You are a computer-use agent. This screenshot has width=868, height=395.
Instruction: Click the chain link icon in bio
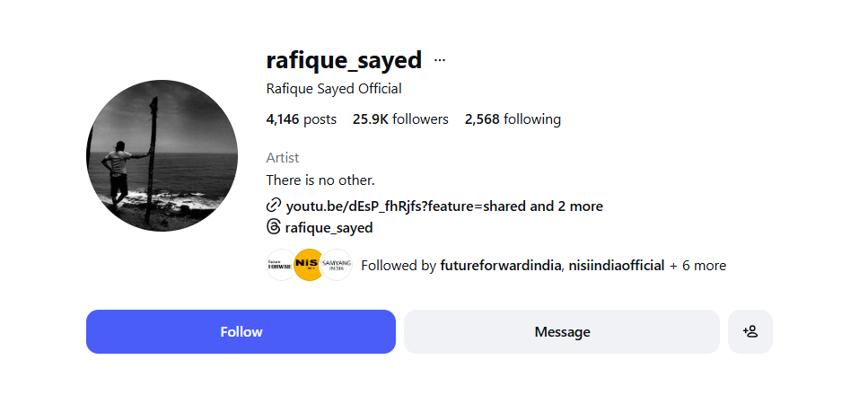coord(274,206)
